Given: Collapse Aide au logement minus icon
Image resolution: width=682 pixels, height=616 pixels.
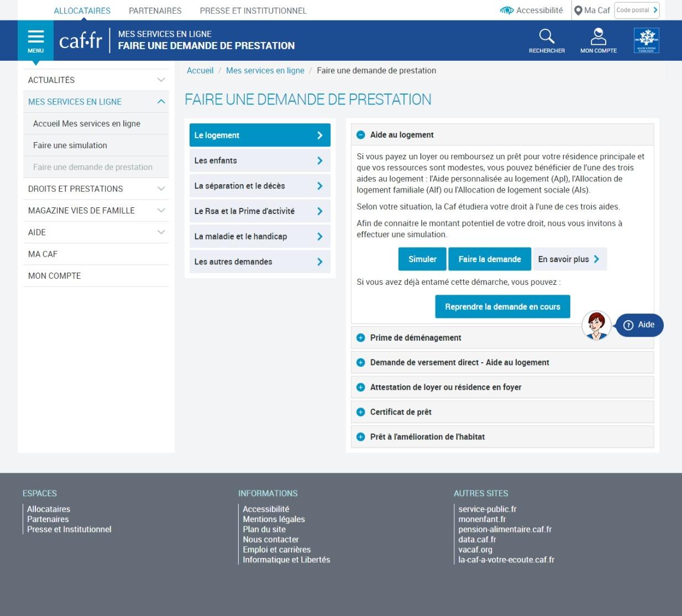Looking at the screenshot, I should click(361, 134).
